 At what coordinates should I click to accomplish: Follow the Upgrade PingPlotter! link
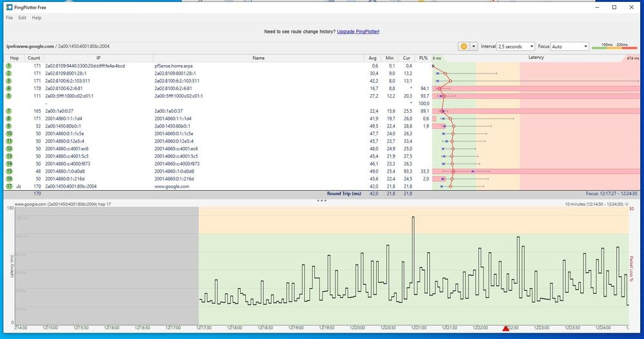(358, 32)
